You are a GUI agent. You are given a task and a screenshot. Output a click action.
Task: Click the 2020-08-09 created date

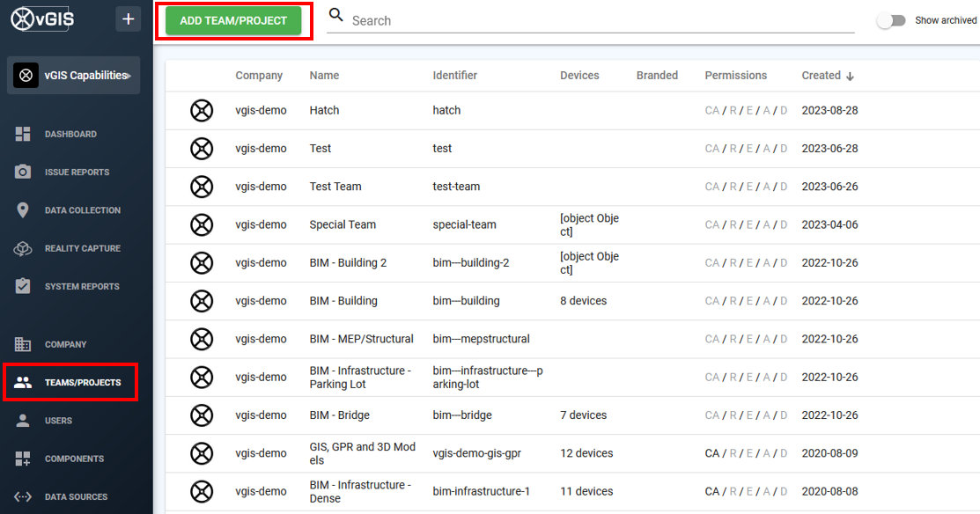point(830,453)
